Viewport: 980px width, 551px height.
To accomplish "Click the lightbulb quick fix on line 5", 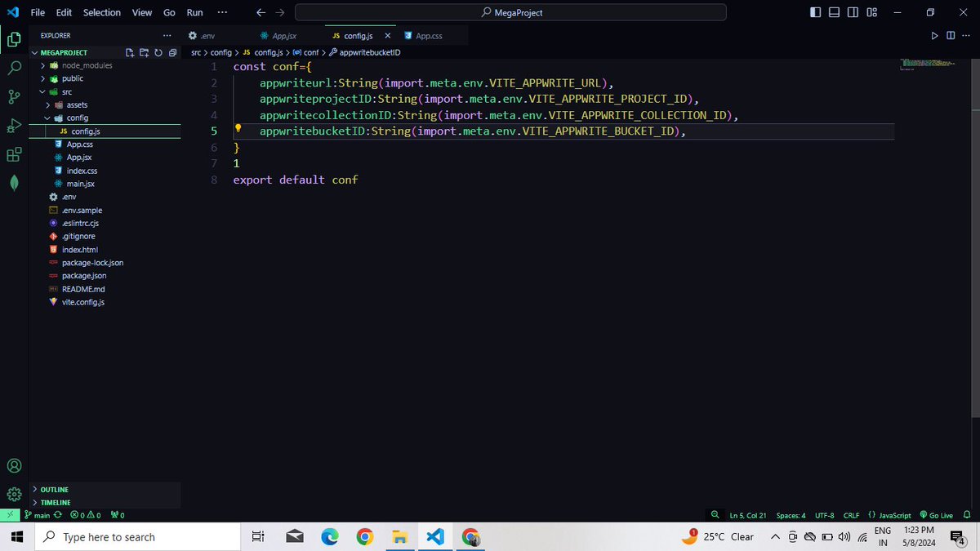I will coord(237,128).
